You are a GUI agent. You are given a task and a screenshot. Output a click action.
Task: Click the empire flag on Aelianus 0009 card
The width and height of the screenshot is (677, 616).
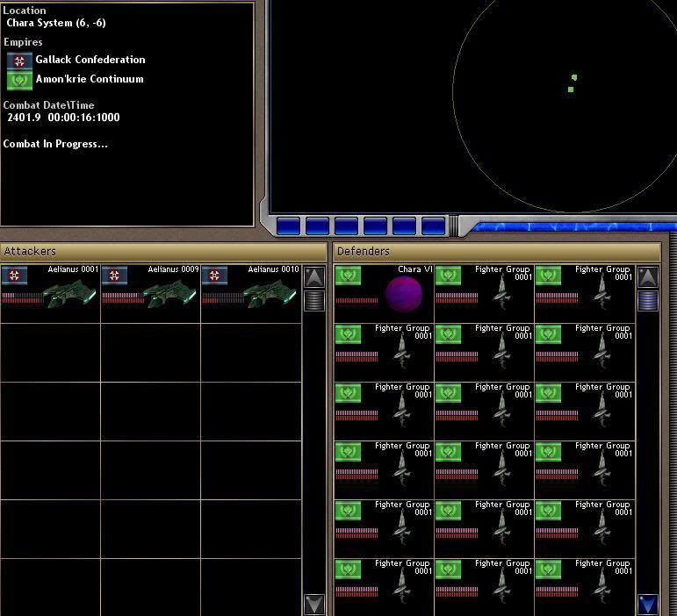point(114,276)
